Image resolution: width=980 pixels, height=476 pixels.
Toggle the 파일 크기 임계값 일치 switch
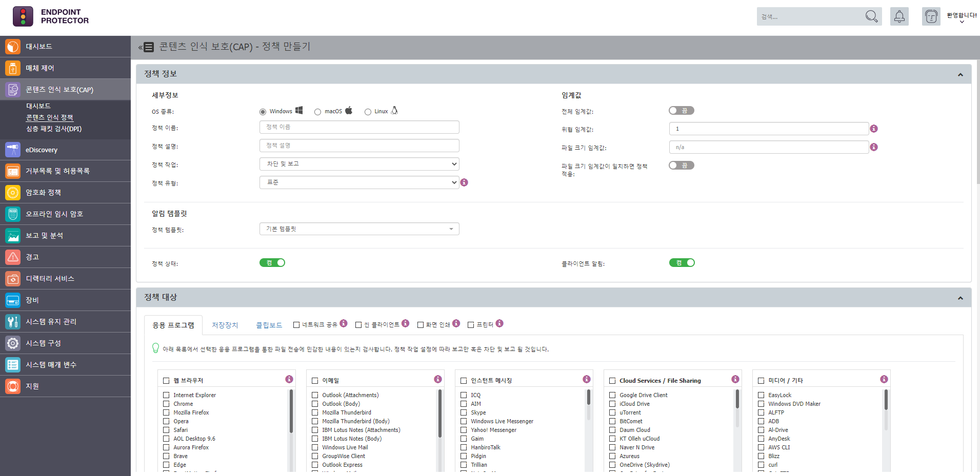[x=682, y=165]
